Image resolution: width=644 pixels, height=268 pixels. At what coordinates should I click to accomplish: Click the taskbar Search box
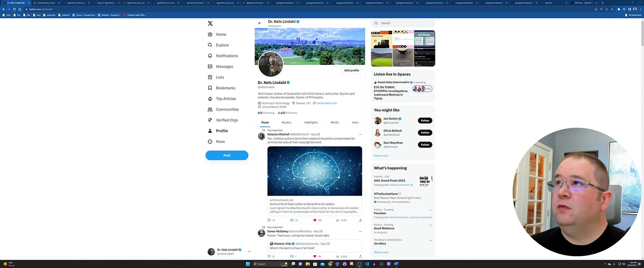coord(270,264)
